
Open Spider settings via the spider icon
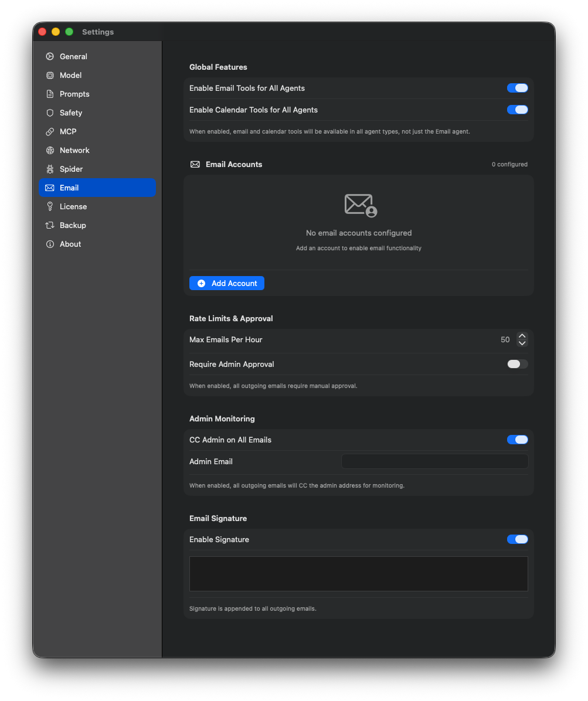(x=50, y=169)
